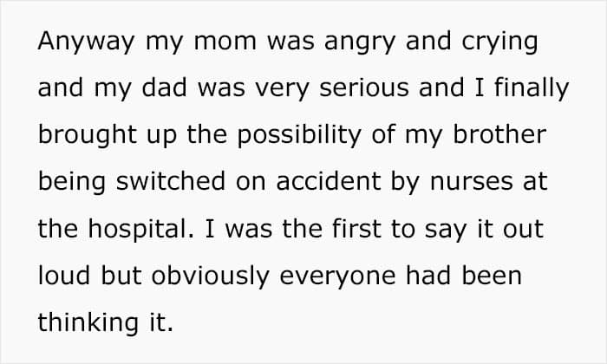Click the word "dad" in second line
The image size is (607, 364).
pyautogui.click(x=164, y=87)
